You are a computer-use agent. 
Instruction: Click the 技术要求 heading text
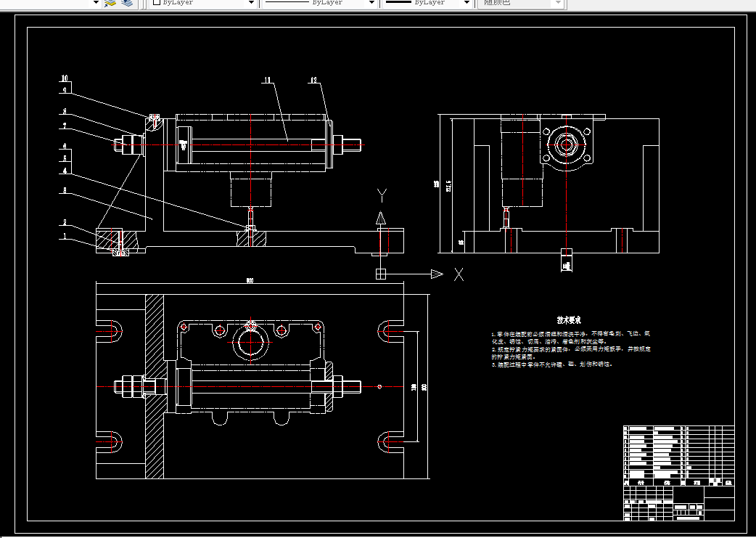pos(569,320)
